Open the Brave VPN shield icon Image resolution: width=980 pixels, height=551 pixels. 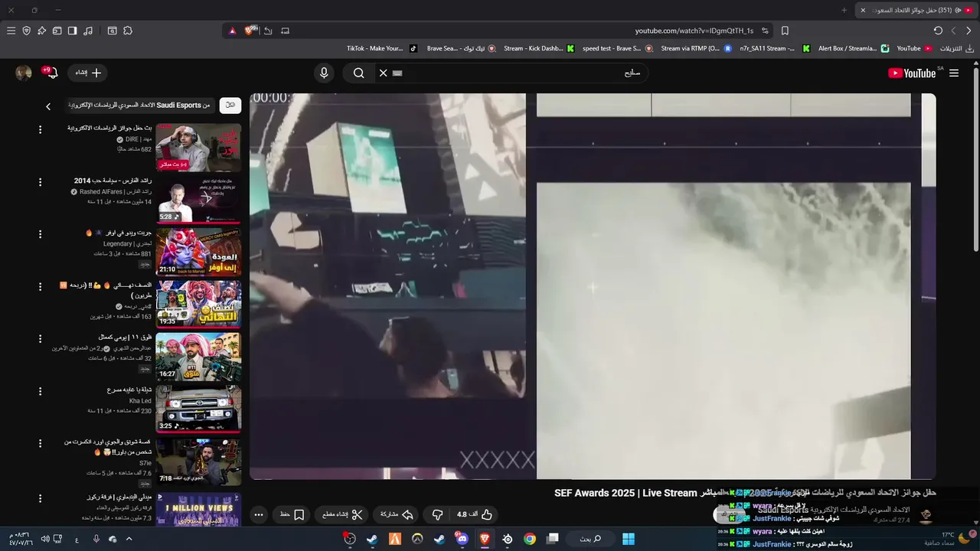point(26,31)
